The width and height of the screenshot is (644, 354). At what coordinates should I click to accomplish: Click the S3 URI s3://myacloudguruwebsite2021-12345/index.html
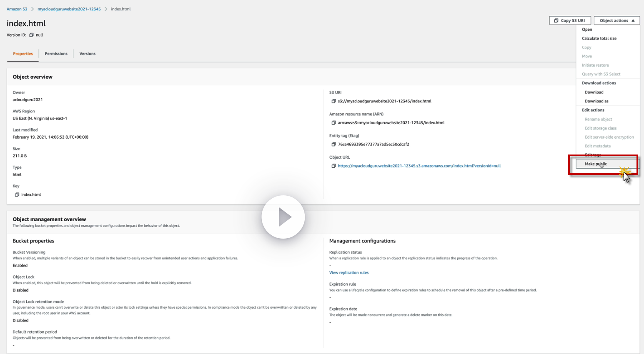pyautogui.click(x=385, y=101)
